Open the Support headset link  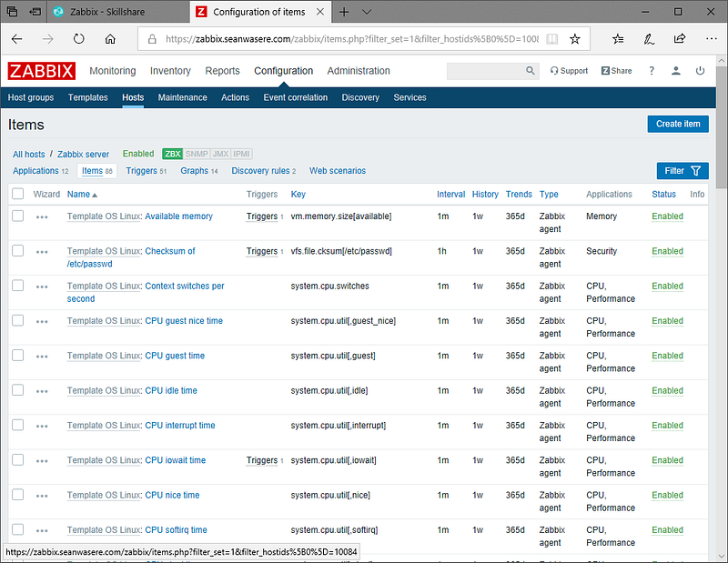click(569, 71)
